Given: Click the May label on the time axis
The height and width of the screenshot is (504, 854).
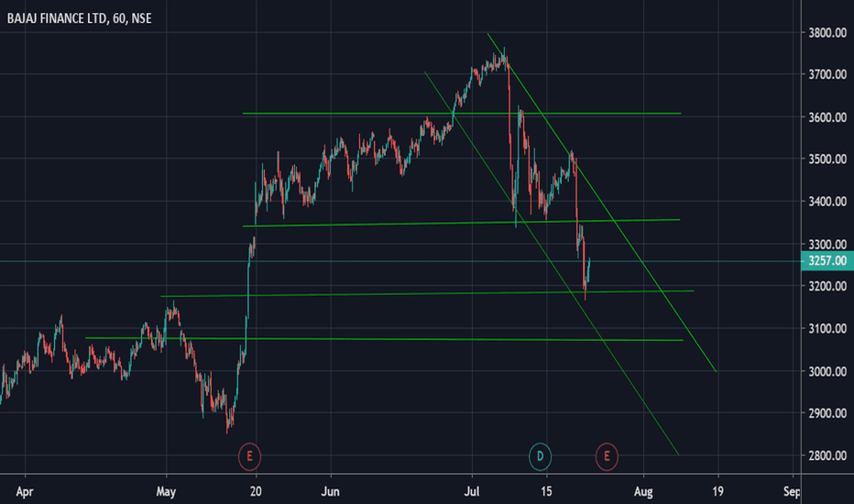Looking at the screenshot, I should [x=166, y=491].
